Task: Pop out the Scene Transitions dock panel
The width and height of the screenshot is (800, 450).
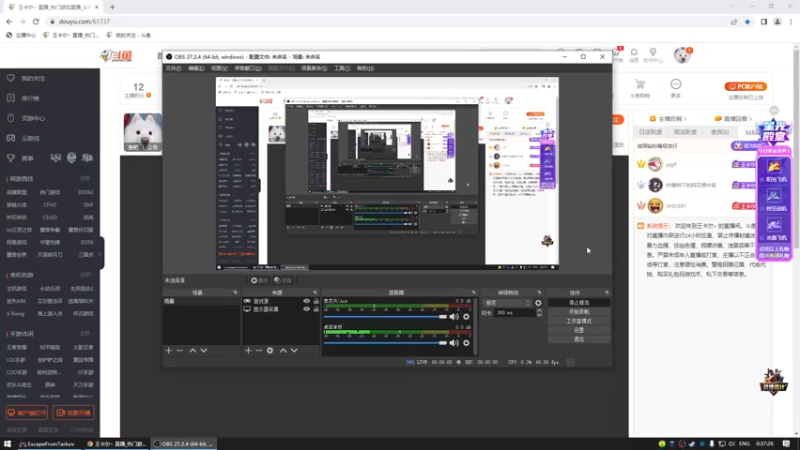Action: (x=539, y=293)
